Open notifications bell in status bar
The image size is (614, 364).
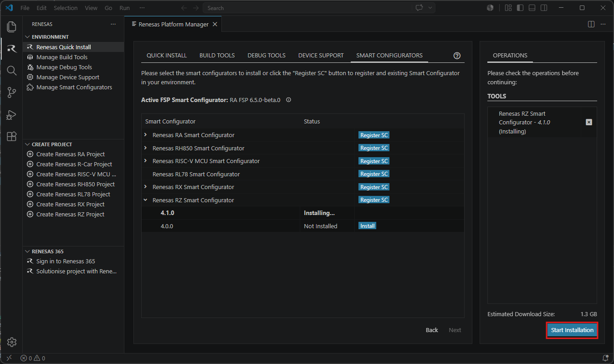(x=605, y=359)
